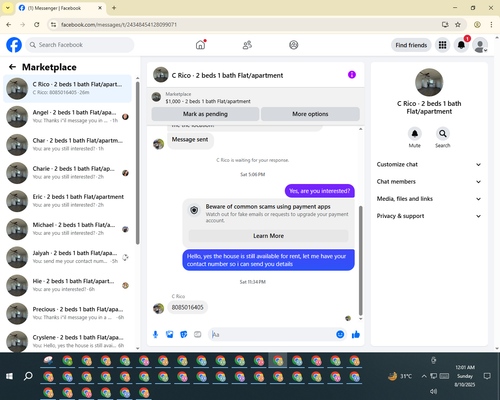Click the conversation list scrollbar
This screenshot has width=500, height=400.
tap(137, 162)
